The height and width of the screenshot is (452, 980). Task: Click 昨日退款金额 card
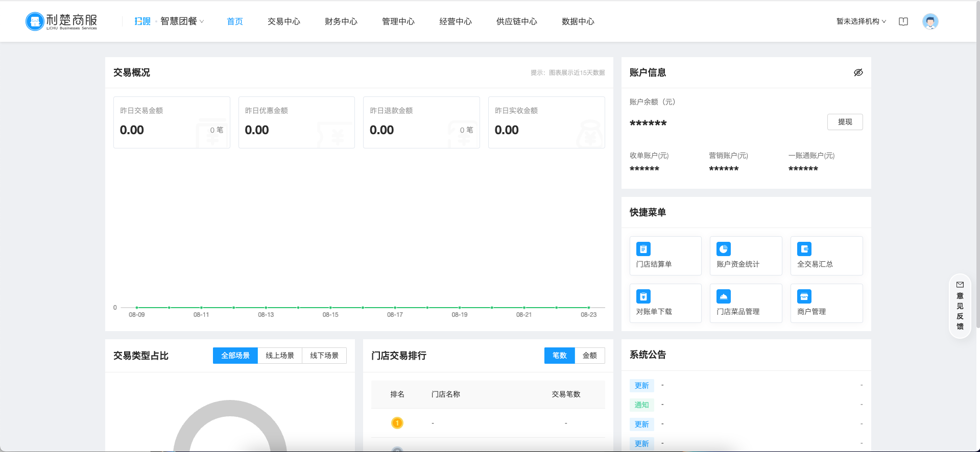pos(421,122)
